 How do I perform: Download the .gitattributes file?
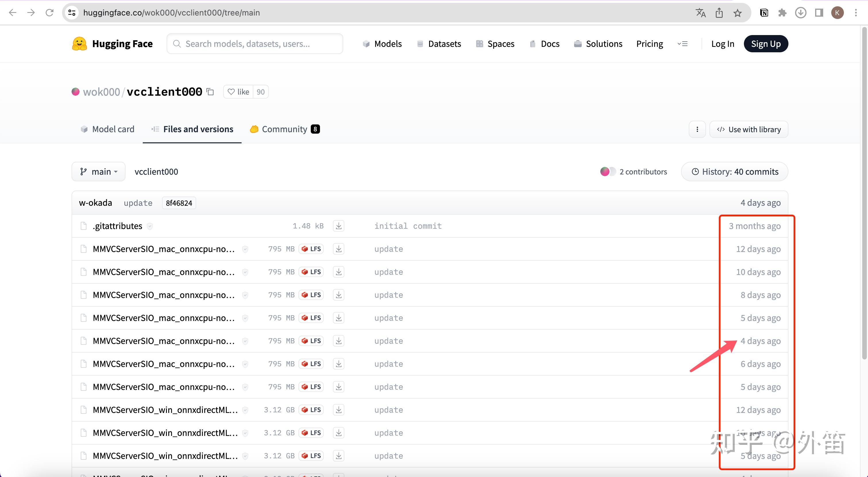click(338, 226)
